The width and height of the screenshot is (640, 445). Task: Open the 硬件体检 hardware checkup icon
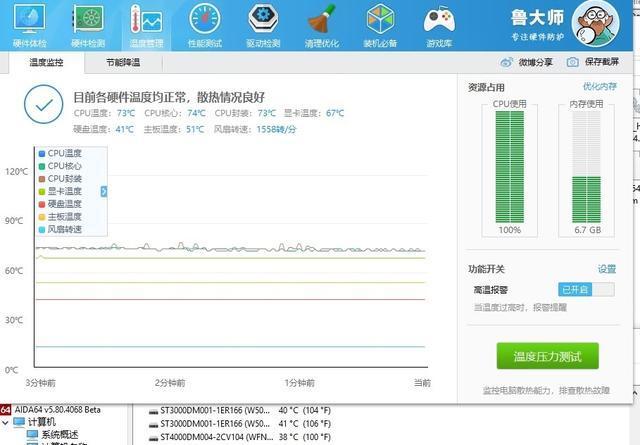[29, 19]
